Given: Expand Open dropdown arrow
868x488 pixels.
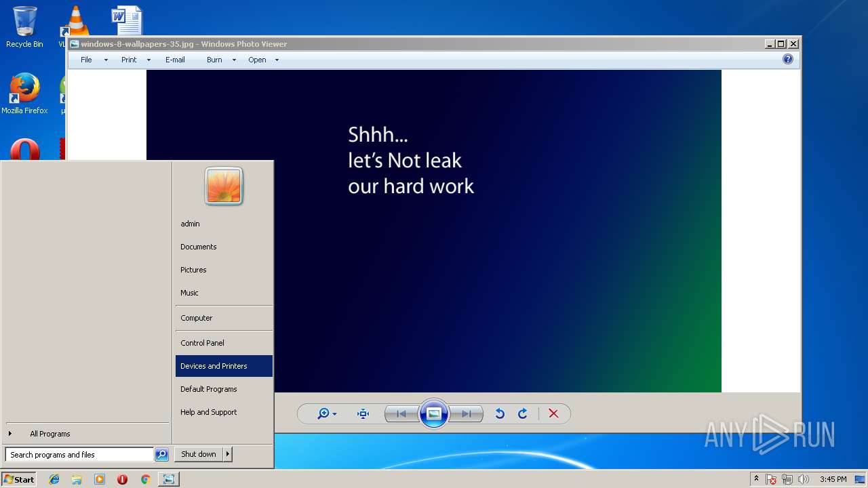Looking at the screenshot, I should (277, 60).
